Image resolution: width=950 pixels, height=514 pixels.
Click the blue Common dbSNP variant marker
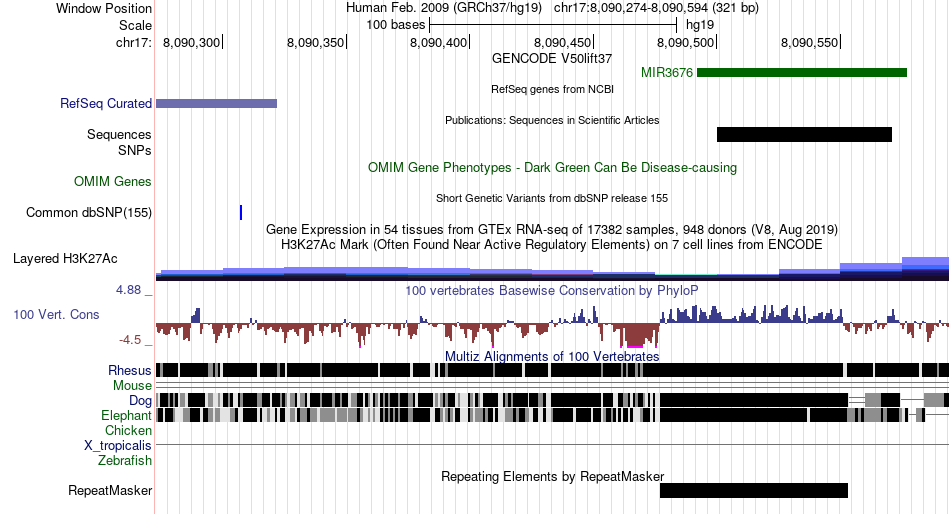point(241,213)
